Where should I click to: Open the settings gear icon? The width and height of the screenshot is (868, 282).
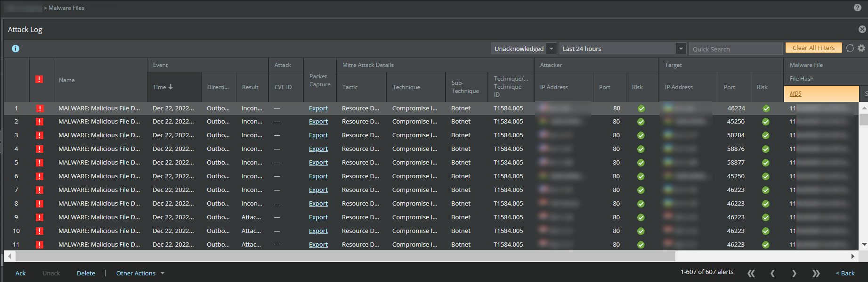(861, 48)
